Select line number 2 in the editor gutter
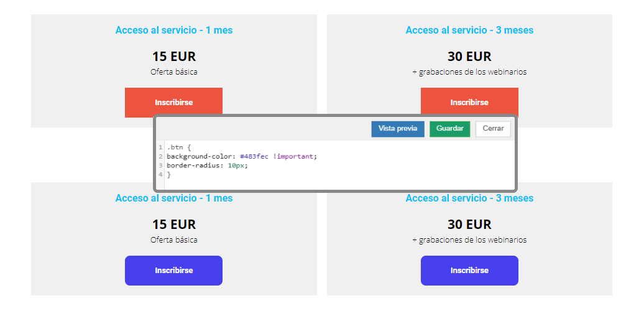The image size is (644, 321). pyautogui.click(x=160, y=156)
